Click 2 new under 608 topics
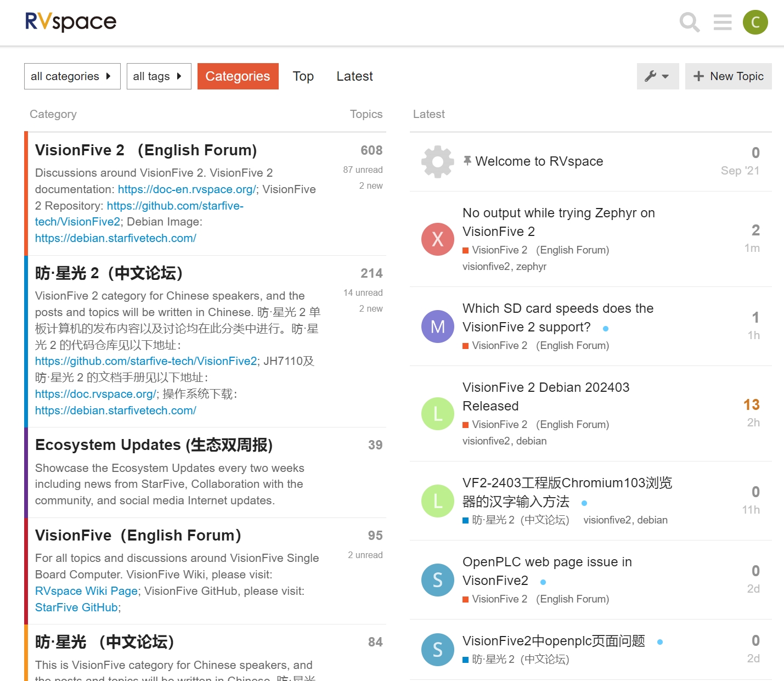 pos(371,186)
